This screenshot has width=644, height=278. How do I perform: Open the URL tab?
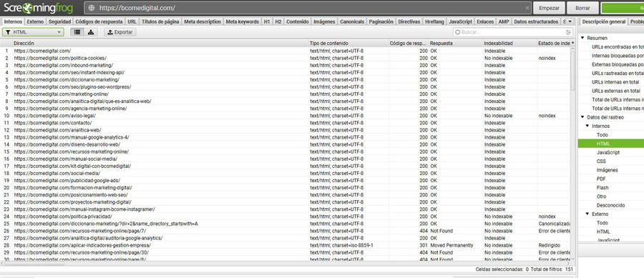coord(132,21)
